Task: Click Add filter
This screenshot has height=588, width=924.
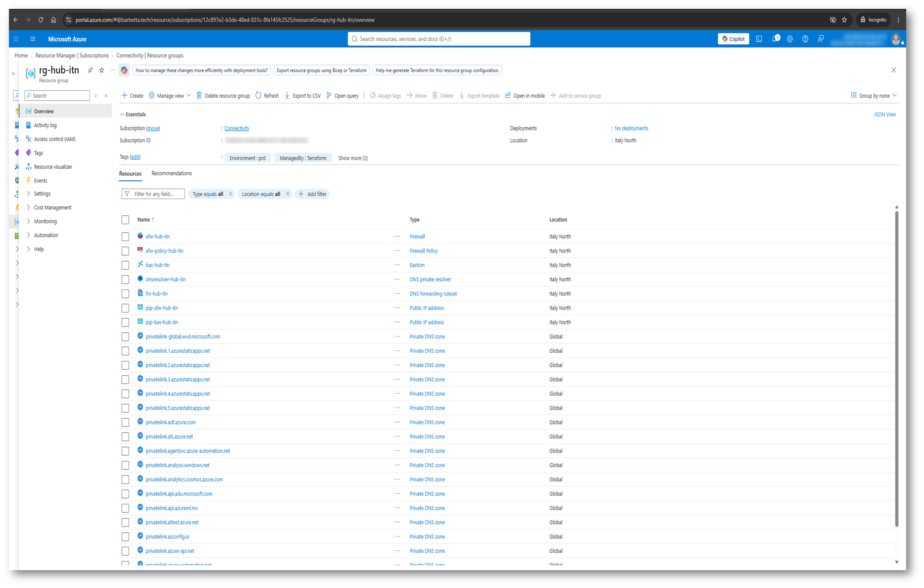Action: pyautogui.click(x=313, y=194)
